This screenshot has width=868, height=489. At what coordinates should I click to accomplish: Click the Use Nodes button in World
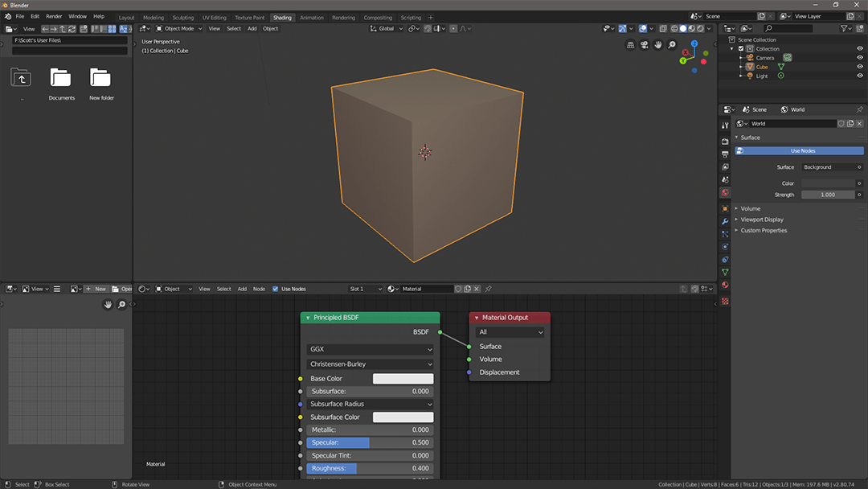coord(802,151)
